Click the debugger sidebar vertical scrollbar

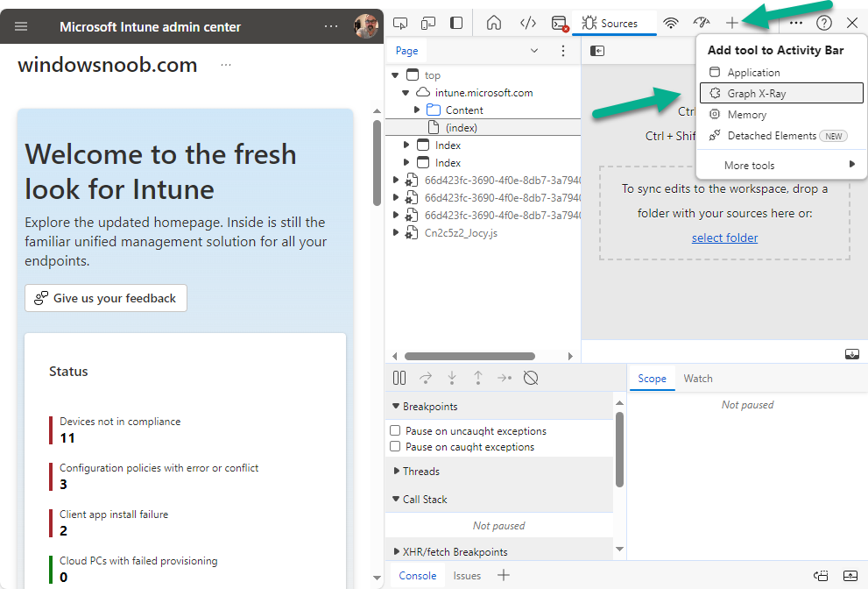[x=619, y=450]
